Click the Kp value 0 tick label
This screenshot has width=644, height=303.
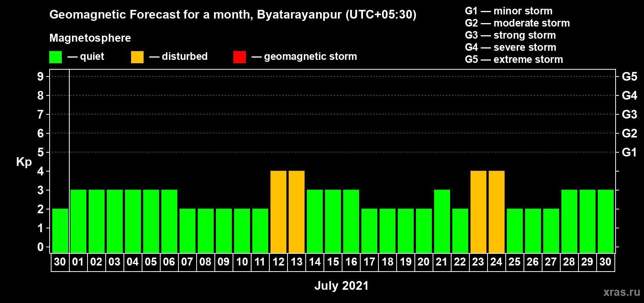[x=41, y=247]
